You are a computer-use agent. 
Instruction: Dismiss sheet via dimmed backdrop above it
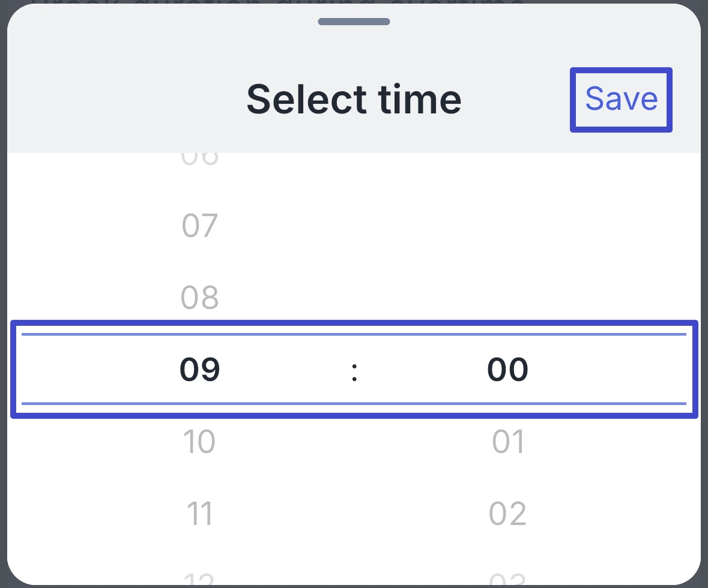tap(354, 2)
